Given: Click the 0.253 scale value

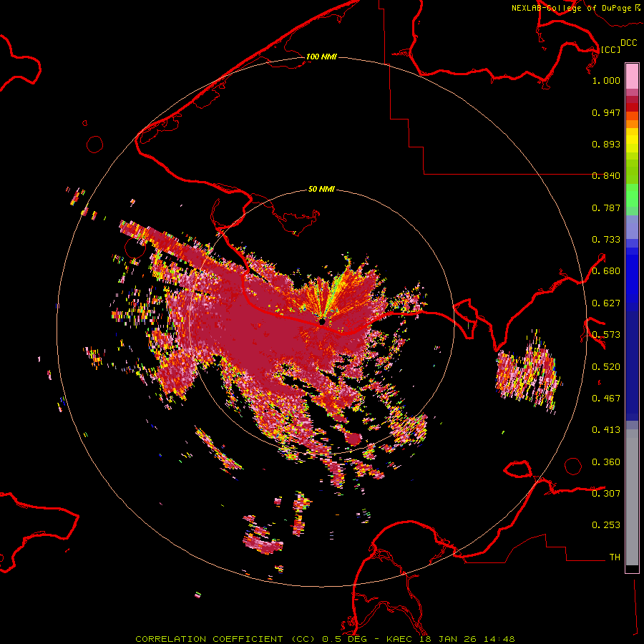Looking at the screenshot, I should 606,525.
